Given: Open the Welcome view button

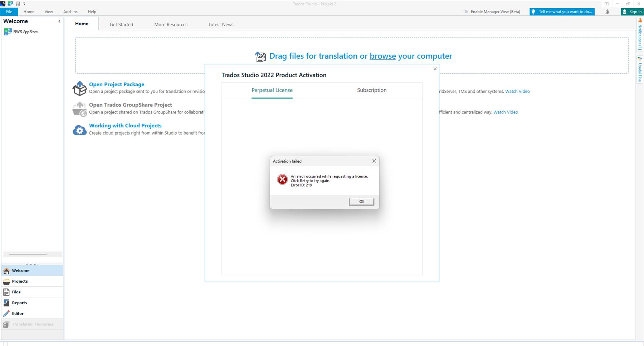Looking at the screenshot, I should click(32, 271).
